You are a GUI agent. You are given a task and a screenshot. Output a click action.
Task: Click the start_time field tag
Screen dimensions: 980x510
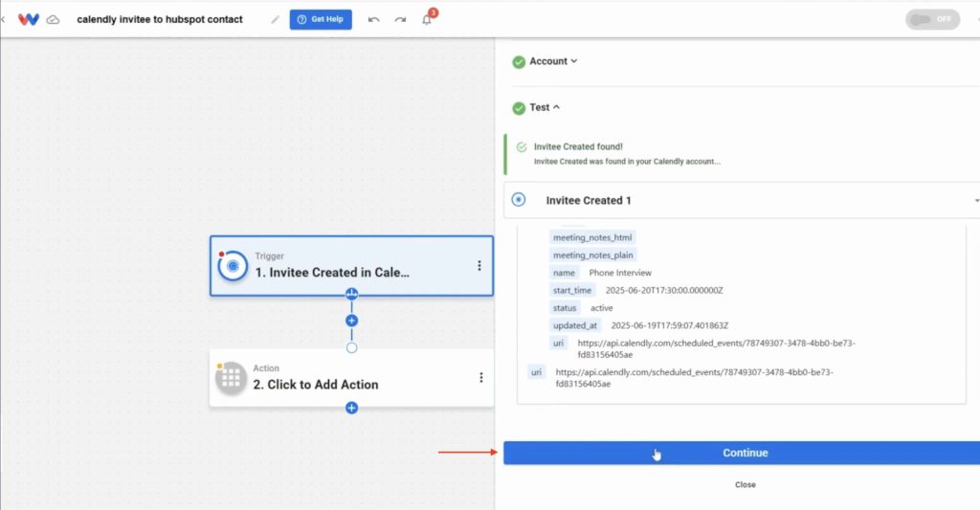pos(572,290)
